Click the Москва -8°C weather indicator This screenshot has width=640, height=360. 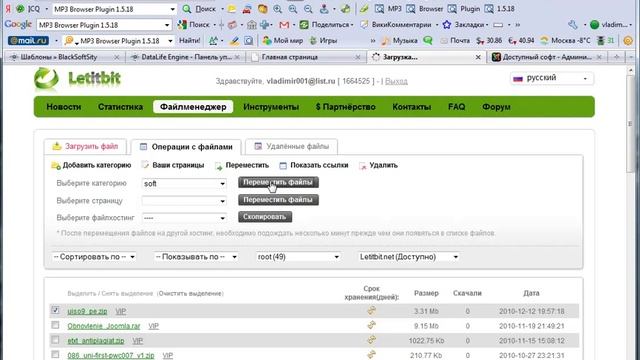[x=565, y=41]
